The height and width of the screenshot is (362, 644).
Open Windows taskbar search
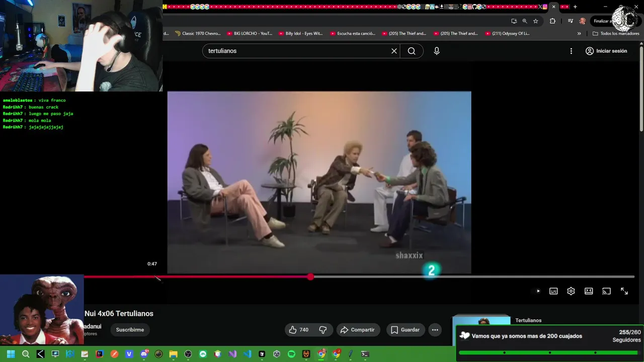click(26, 354)
